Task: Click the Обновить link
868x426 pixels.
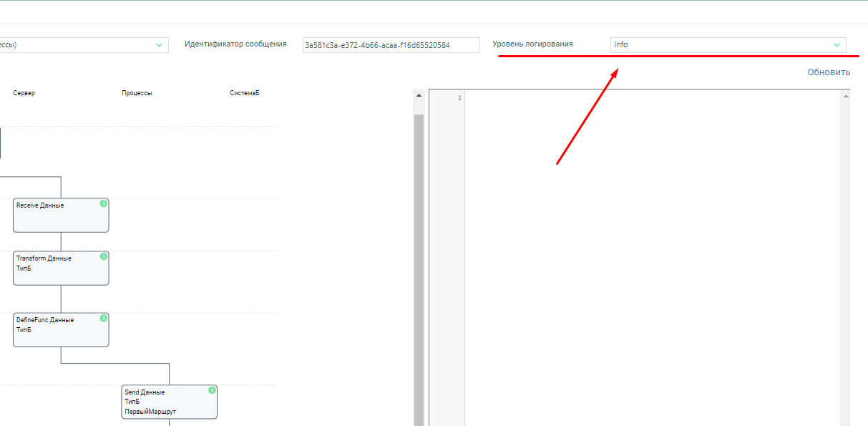Action: (x=829, y=72)
